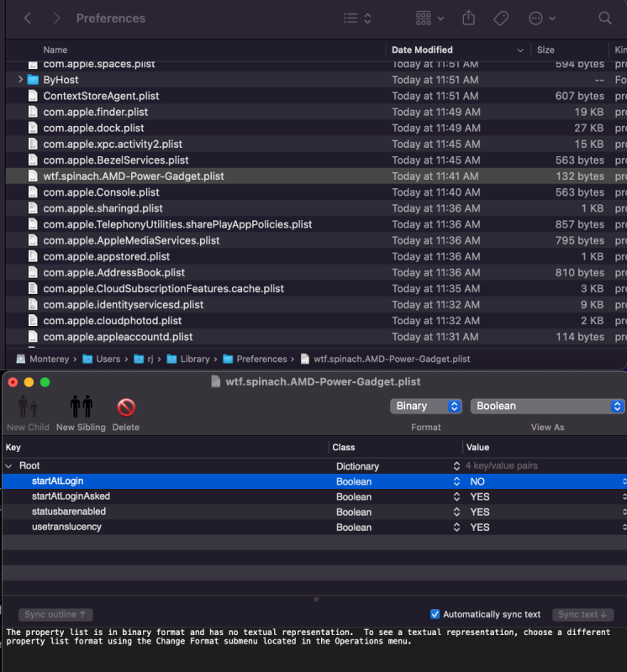Open the Binary format dropdown
The height and width of the screenshot is (672, 627).
(x=426, y=407)
